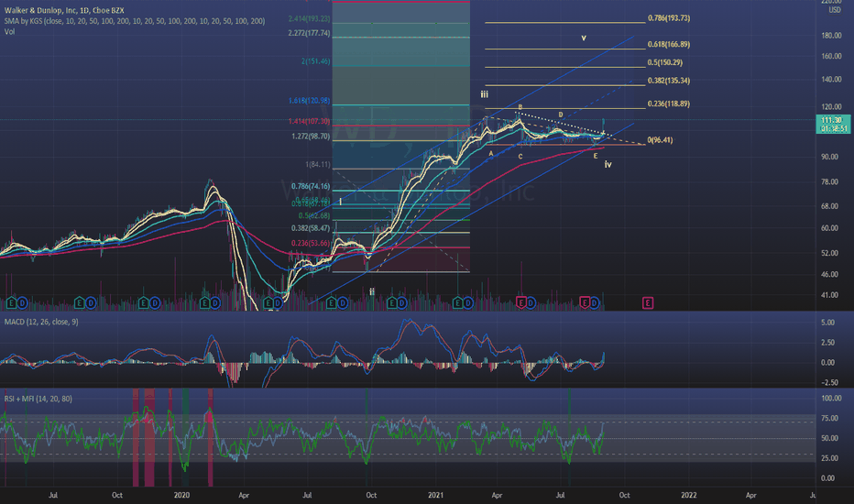Viewport: 854px width, 504px height.
Task: Click the earnings marker near August 2020
Action: [331, 303]
